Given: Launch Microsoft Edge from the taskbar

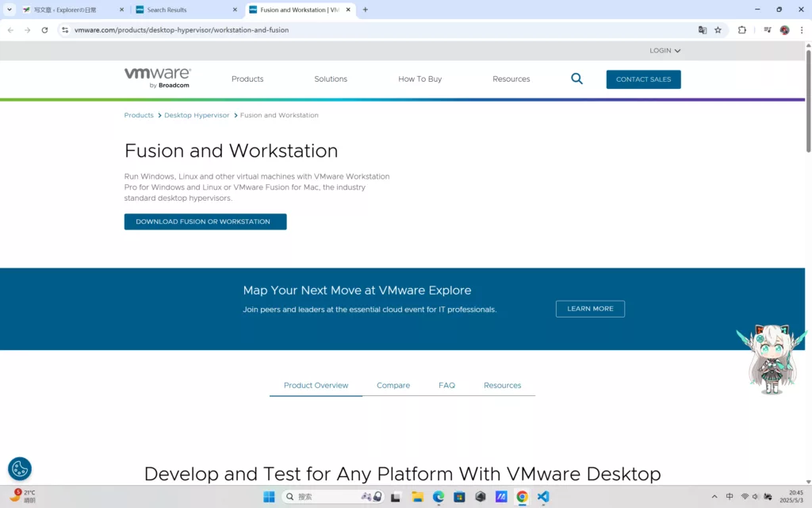Looking at the screenshot, I should [x=439, y=497].
